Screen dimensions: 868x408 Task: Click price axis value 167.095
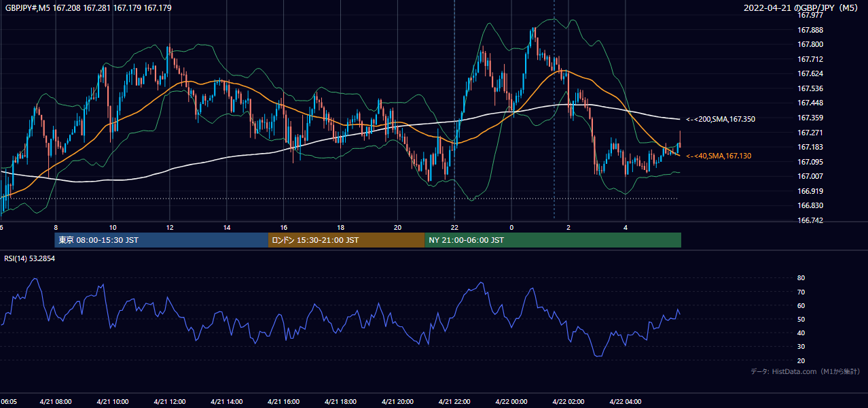pos(810,162)
